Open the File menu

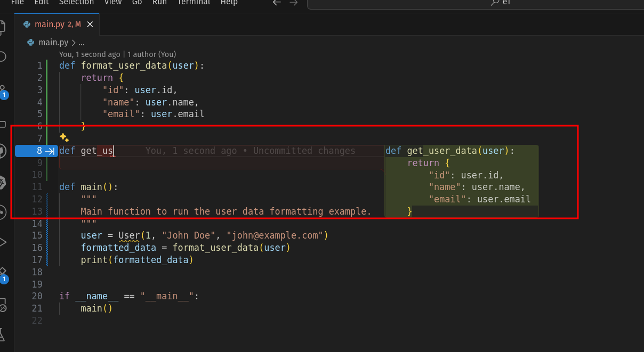(x=18, y=3)
